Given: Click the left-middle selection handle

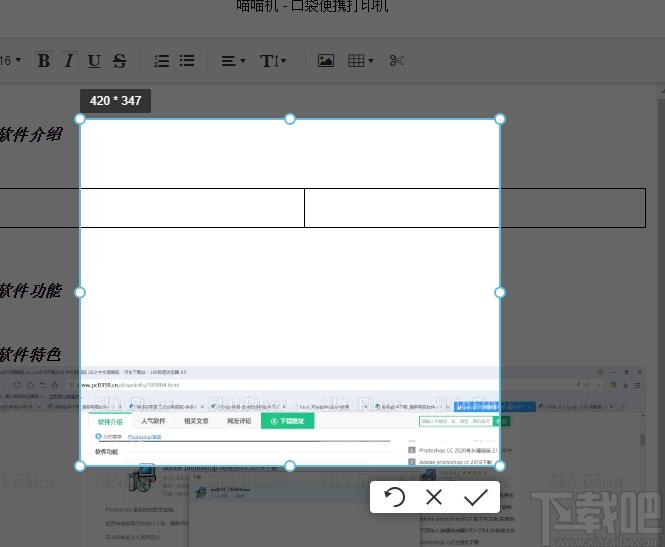Looking at the screenshot, I should 80,292.
